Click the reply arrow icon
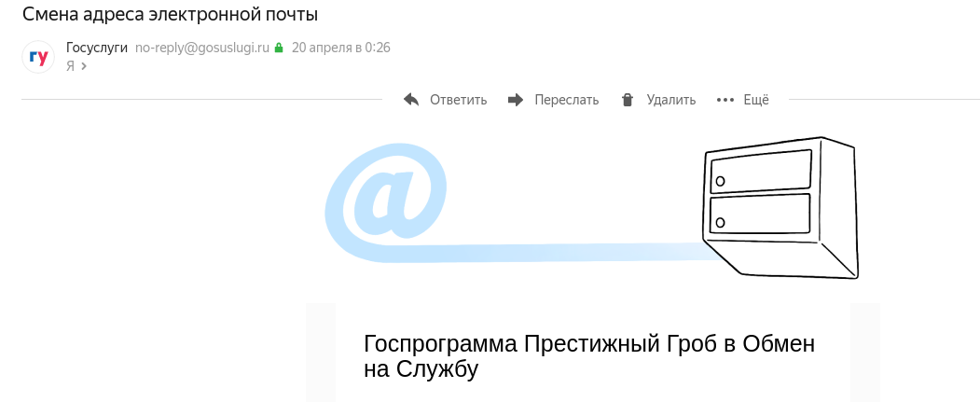The height and width of the screenshot is (402, 980). pyautogui.click(x=411, y=100)
